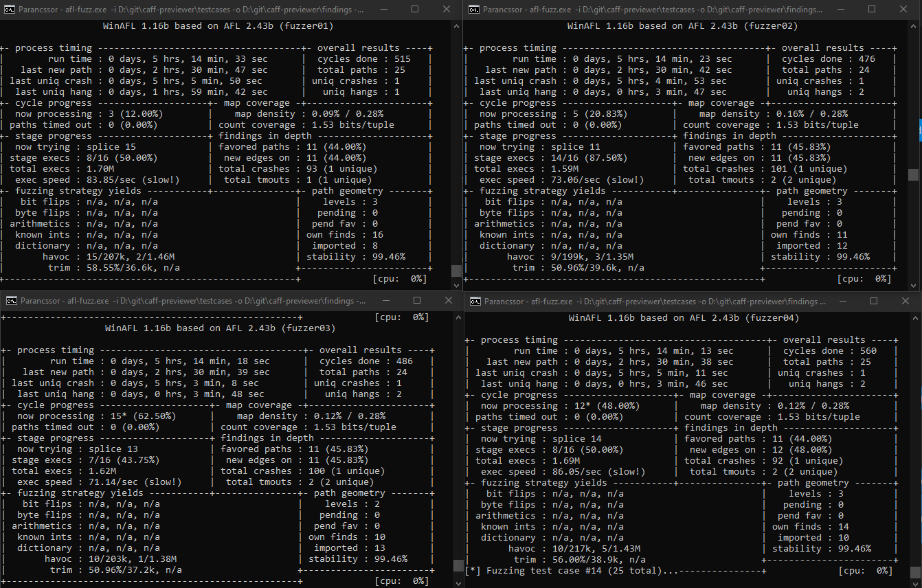
Task: Click map density '0.16% / 0.28%'
Action: (x=811, y=114)
